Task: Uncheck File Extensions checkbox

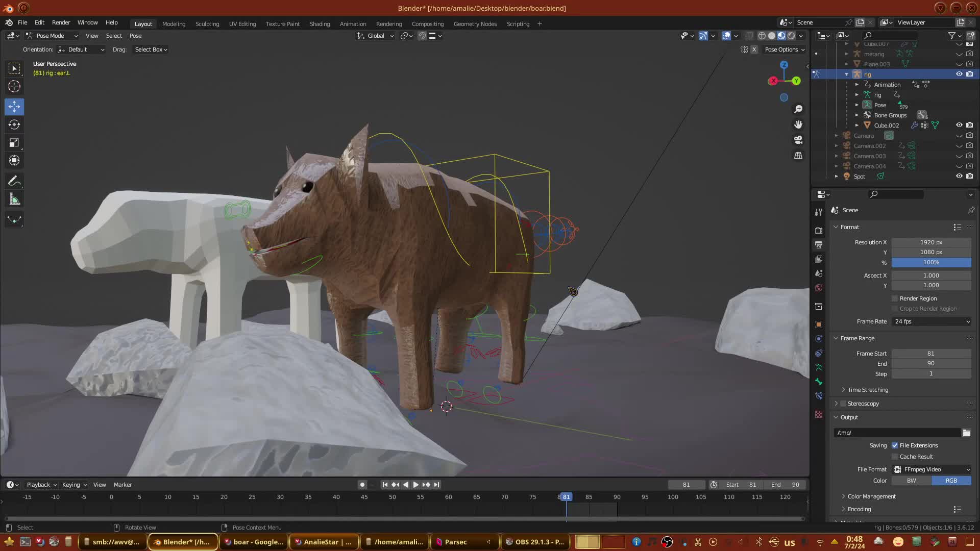Action: (x=895, y=445)
